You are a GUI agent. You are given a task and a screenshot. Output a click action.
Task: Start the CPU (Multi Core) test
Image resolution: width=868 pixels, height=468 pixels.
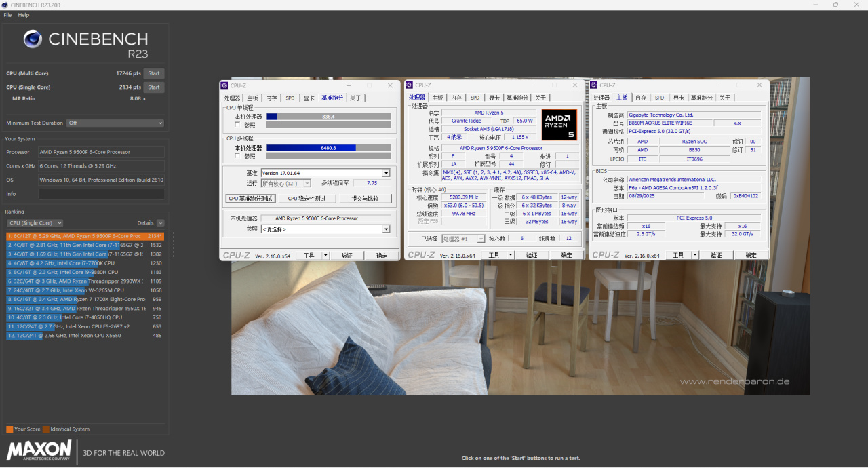point(154,73)
